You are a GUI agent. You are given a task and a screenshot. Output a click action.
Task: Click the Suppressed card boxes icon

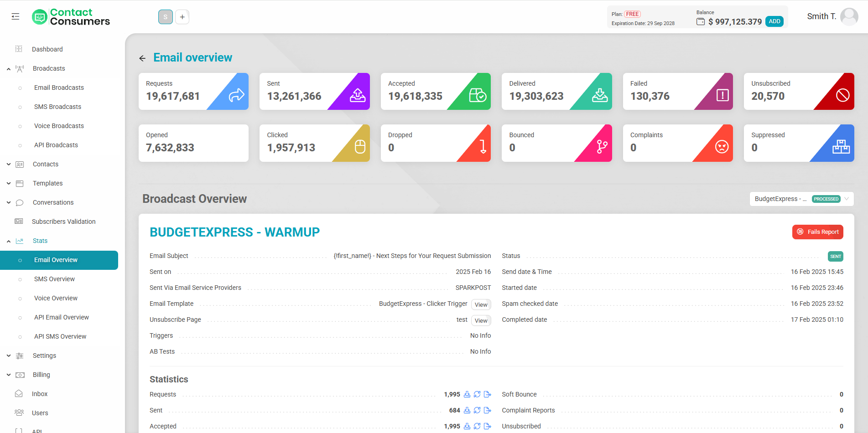click(x=841, y=147)
